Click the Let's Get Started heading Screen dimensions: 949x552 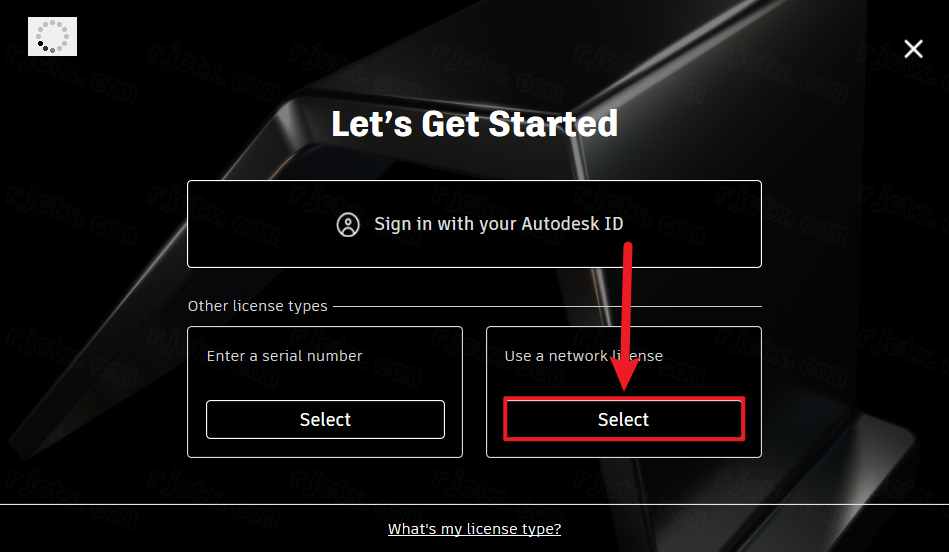474,124
